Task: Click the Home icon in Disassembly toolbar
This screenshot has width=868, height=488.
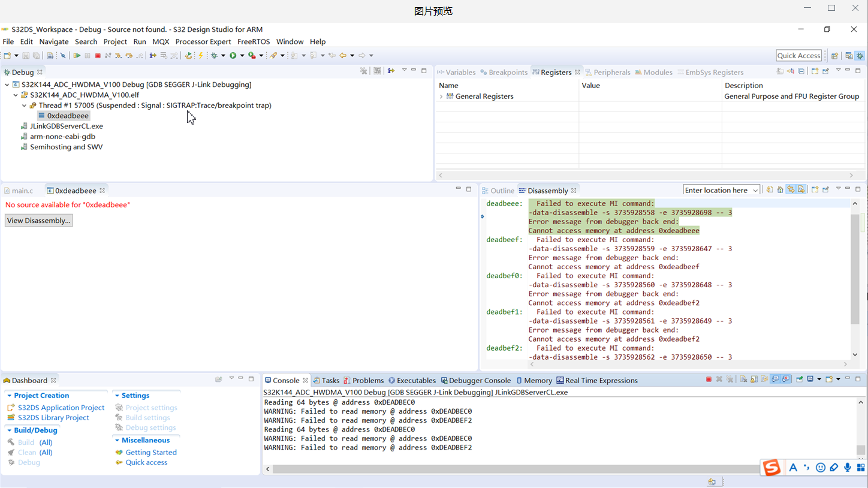Action: [780, 190]
